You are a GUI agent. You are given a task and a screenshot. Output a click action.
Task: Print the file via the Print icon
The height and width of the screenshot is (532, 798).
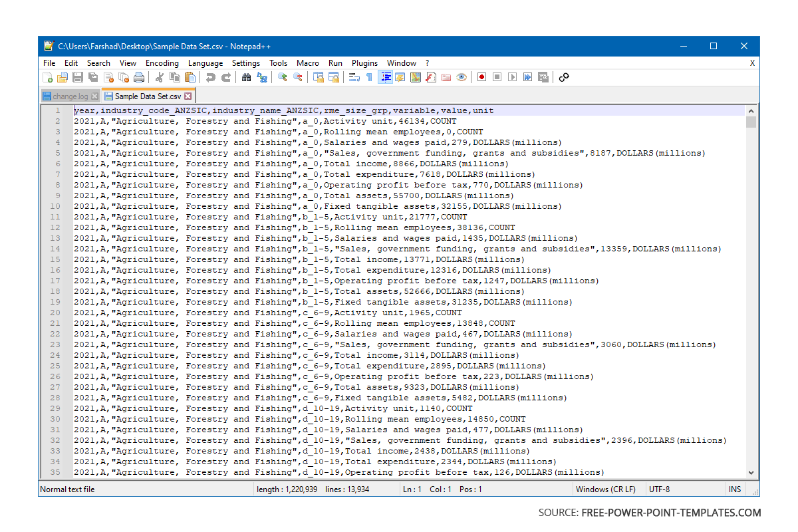pyautogui.click(x=138, y=76)
